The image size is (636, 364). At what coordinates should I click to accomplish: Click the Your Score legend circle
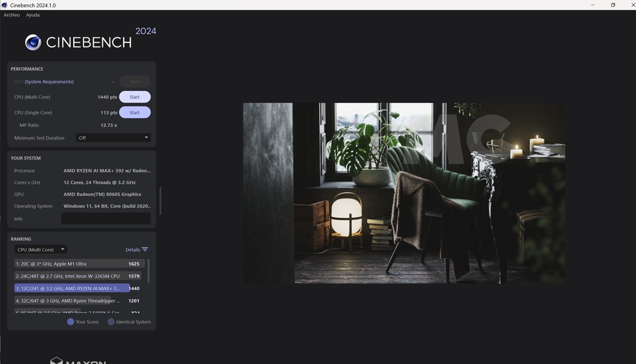point(71,322)
